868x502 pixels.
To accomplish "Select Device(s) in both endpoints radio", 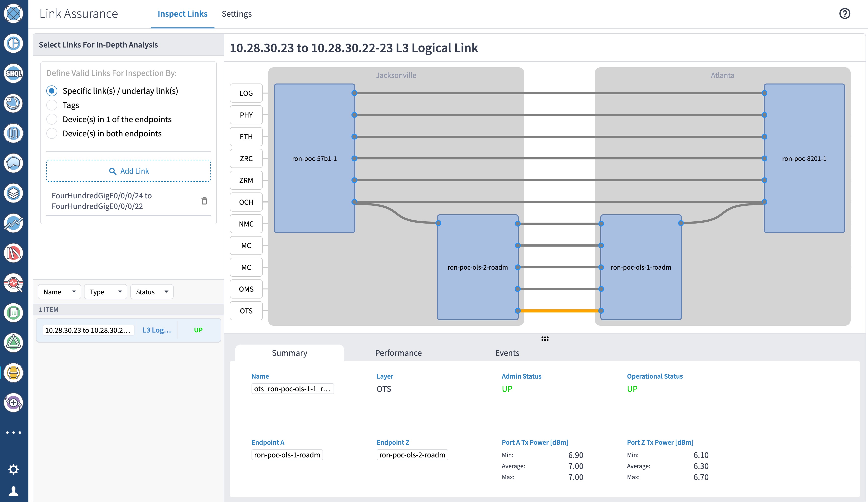I will 52,134.
